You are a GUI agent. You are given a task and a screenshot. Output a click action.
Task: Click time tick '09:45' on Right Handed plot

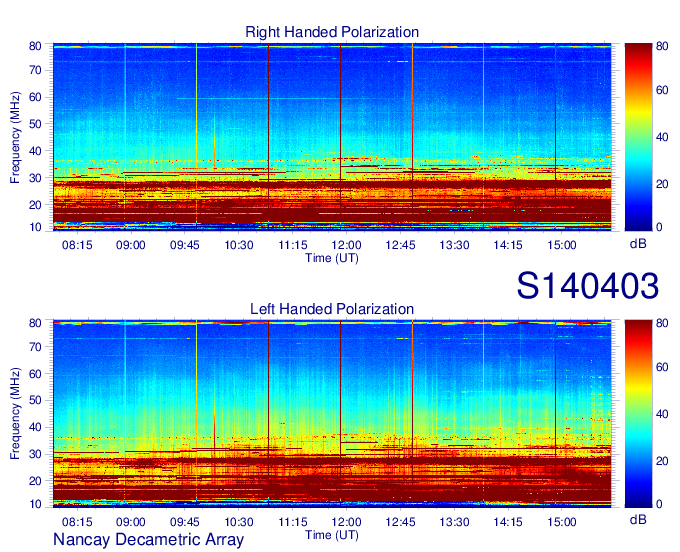(x=185, y=245)
